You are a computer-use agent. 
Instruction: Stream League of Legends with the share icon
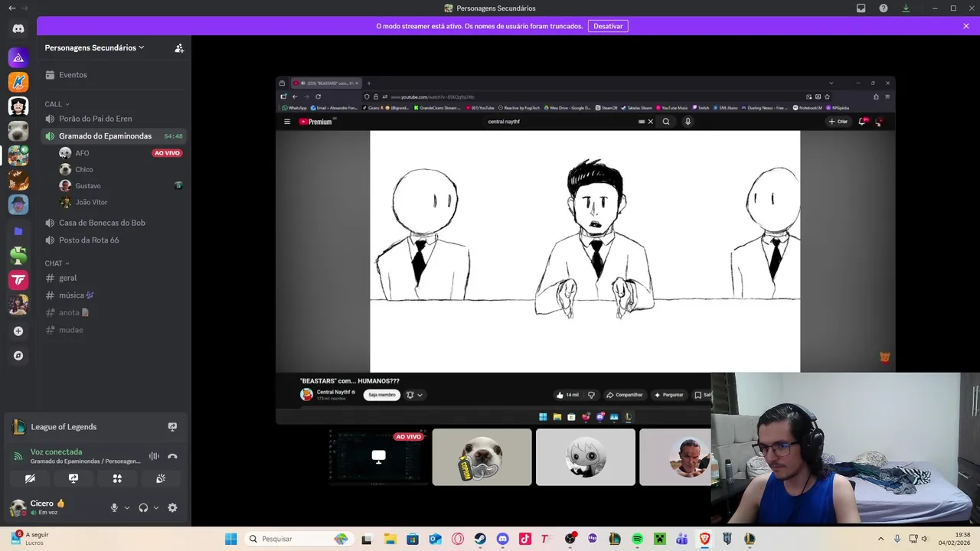172,427
